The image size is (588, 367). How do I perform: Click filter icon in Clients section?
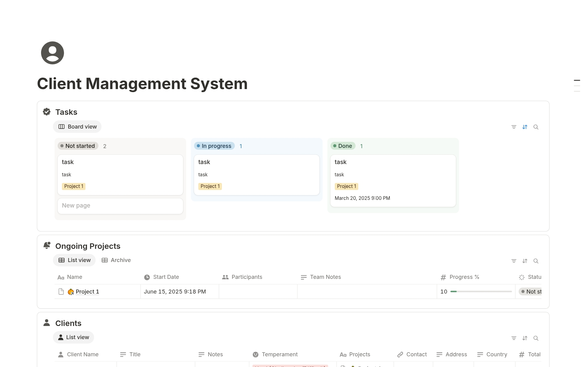tap(514, 338)
